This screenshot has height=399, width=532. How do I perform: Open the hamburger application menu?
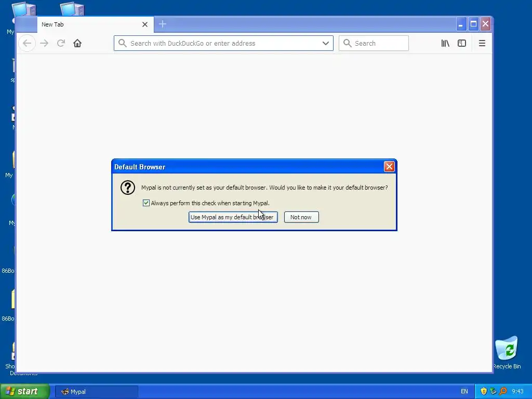click(x=482, y=43)
